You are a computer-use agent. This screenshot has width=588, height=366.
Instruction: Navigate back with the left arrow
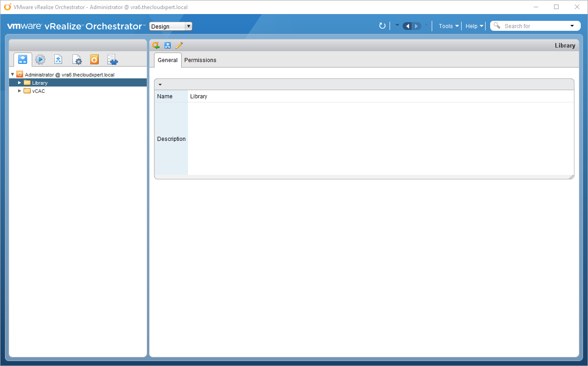(407, 26)
